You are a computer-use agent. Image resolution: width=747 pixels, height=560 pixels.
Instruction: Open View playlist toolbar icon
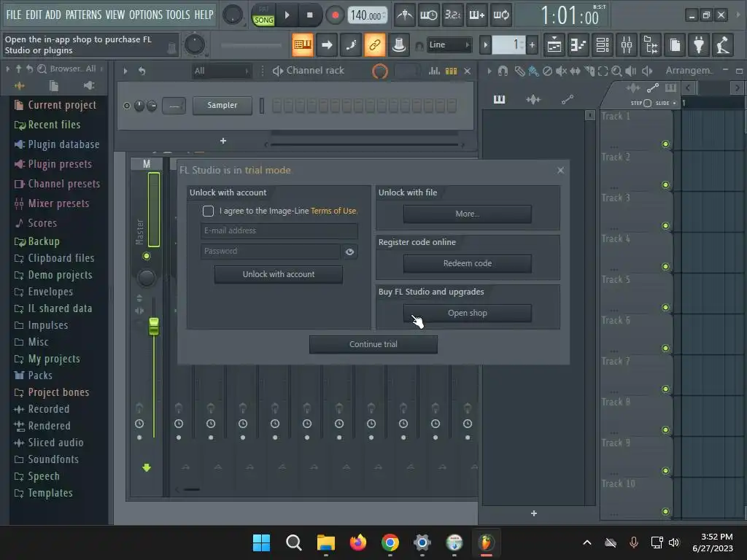[554, 44]
